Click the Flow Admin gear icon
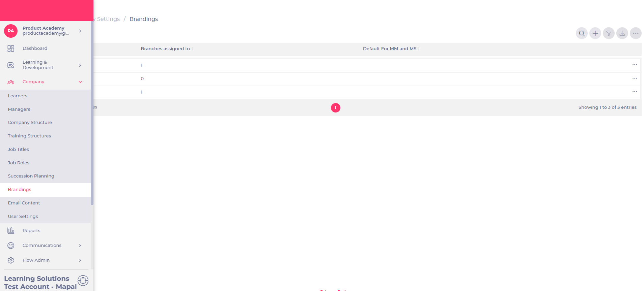644x291 pixels. [11, 260]
